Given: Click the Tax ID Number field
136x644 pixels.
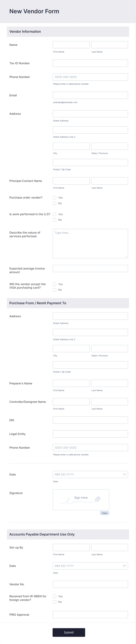Looking at the screenshot, I should coord(90,63).
